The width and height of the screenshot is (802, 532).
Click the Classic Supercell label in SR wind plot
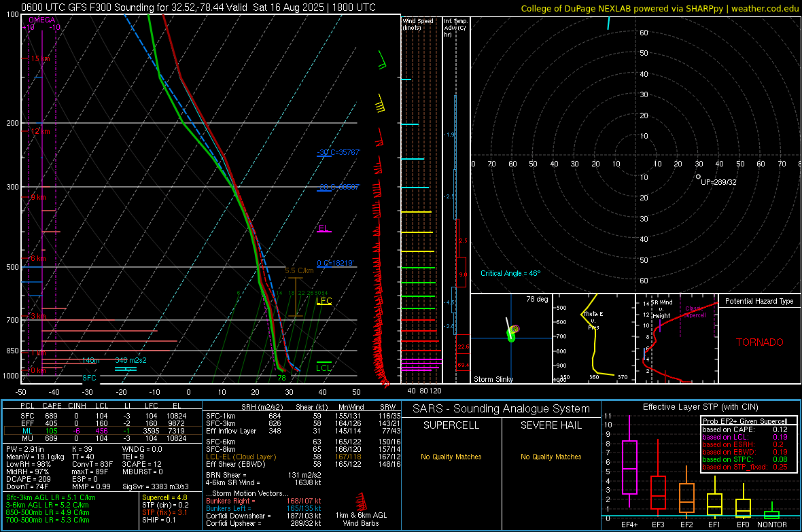click(x=695, y=312)
